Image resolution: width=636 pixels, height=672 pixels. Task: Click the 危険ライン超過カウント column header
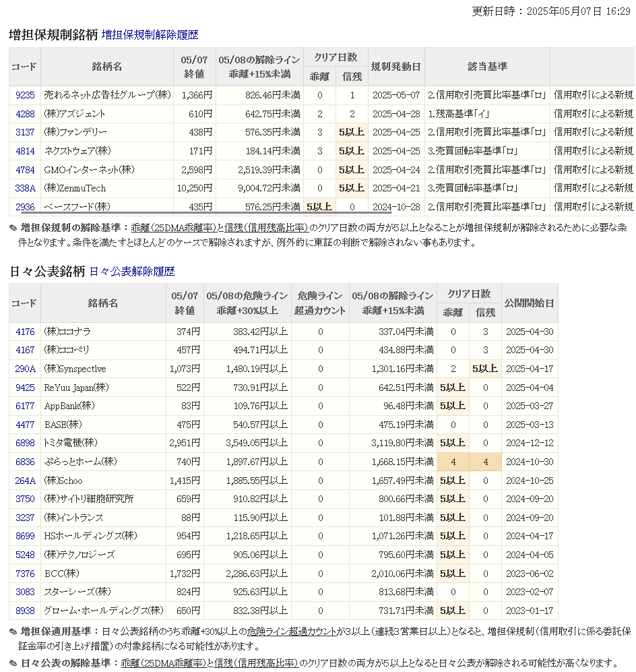320,303
